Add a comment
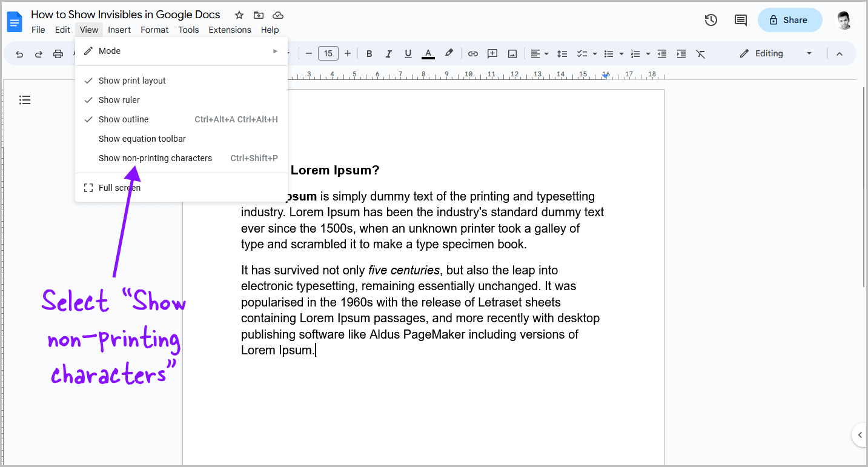The height and width of the screenshot is (467, 868). tap(492, 53)
